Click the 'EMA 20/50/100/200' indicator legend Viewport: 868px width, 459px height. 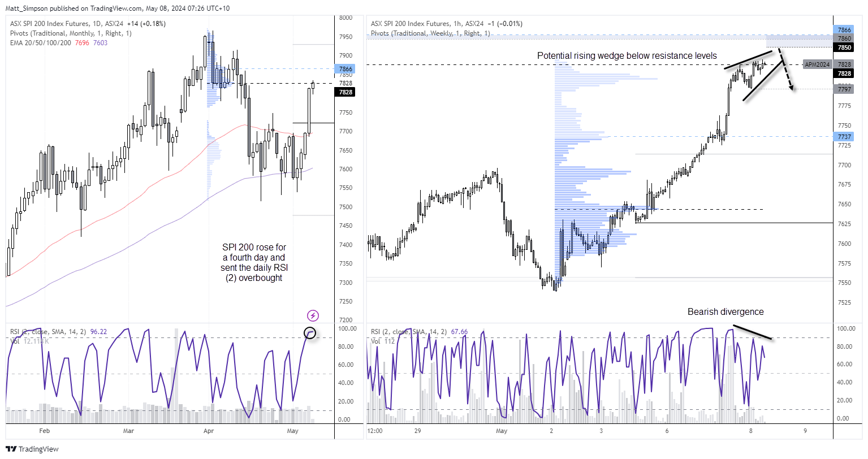click(x=41, y=43)
